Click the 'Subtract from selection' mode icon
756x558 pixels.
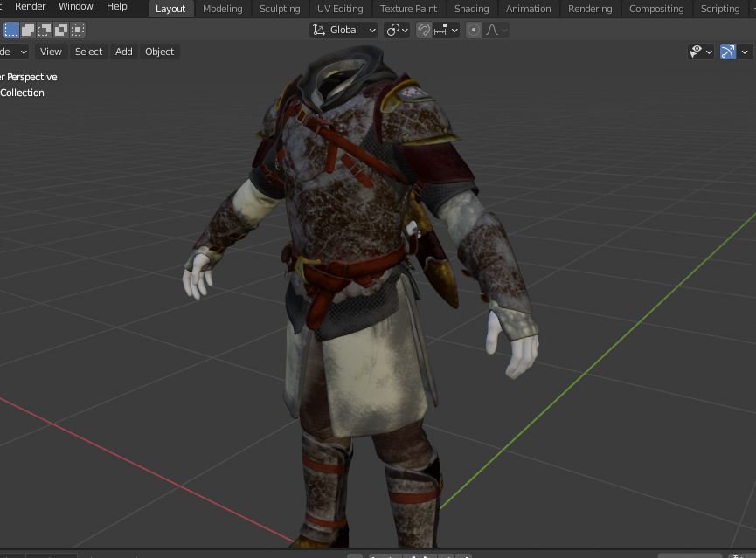click(45, 30)
